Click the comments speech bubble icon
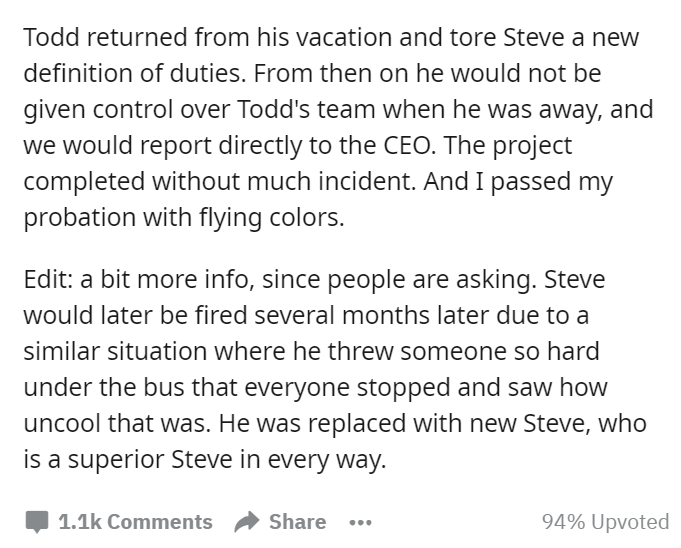681x548 pixels. pyautogui.click(x=37, y=522)
